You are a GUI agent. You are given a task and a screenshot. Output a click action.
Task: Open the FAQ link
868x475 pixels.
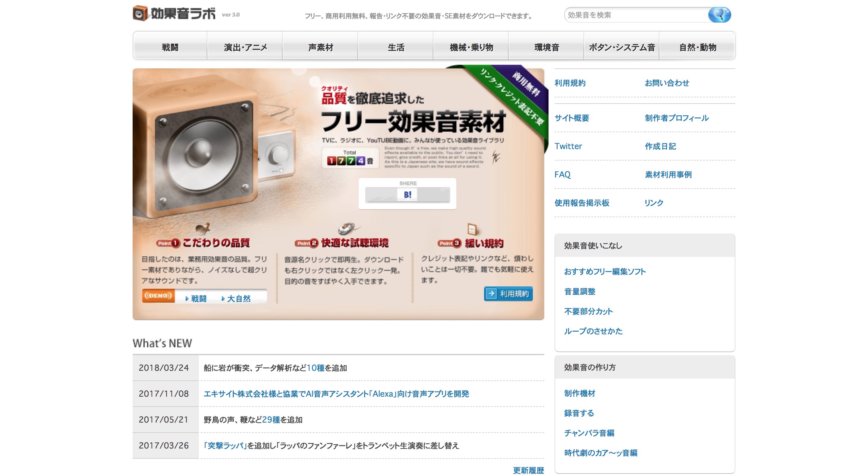point(562,174)
